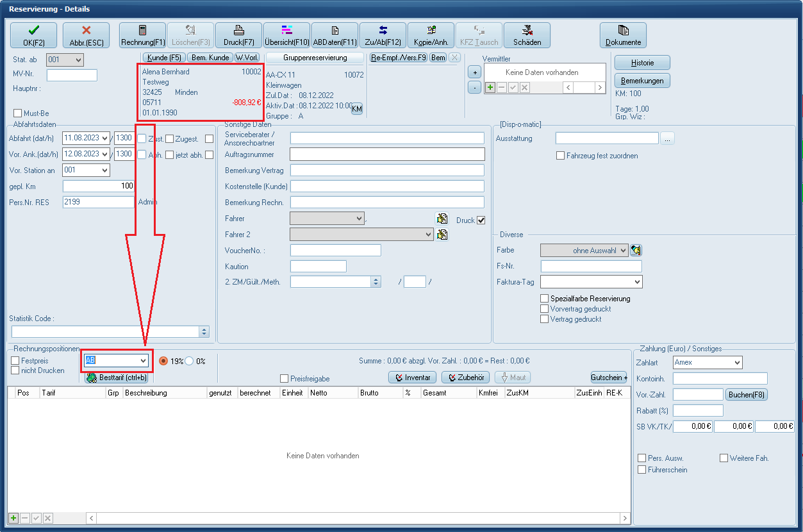
Task: Enable the Must-Be checkbox
Action: (x=18, y=113)
